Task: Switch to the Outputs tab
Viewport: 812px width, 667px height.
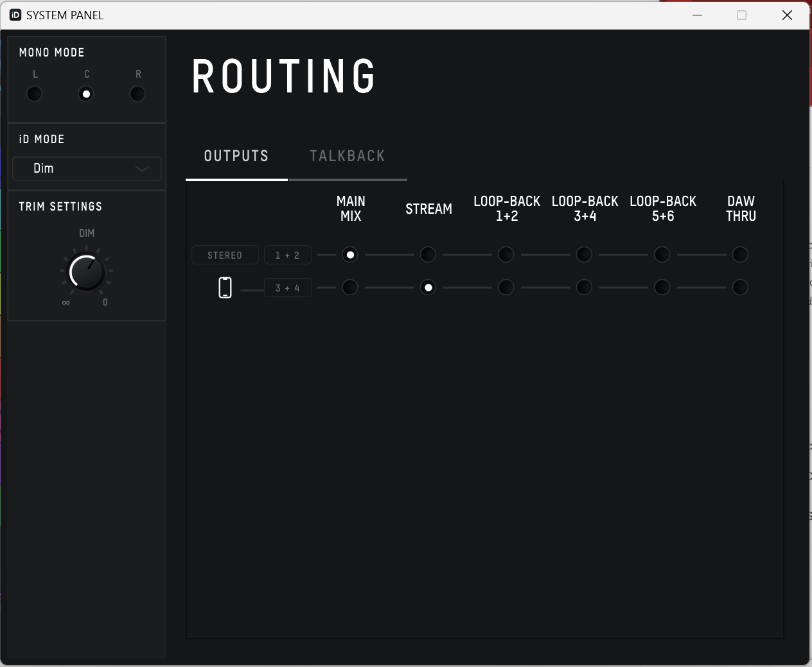Action: (236, 156)
